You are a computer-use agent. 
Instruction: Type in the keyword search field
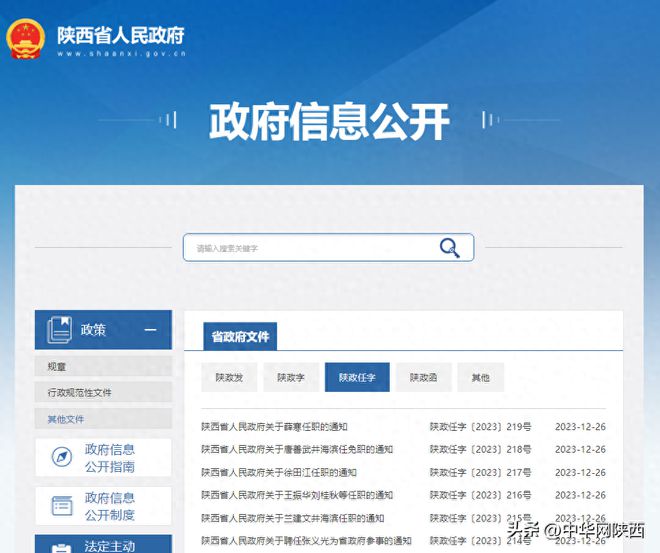pyautogui.click(x=310, y=248)
